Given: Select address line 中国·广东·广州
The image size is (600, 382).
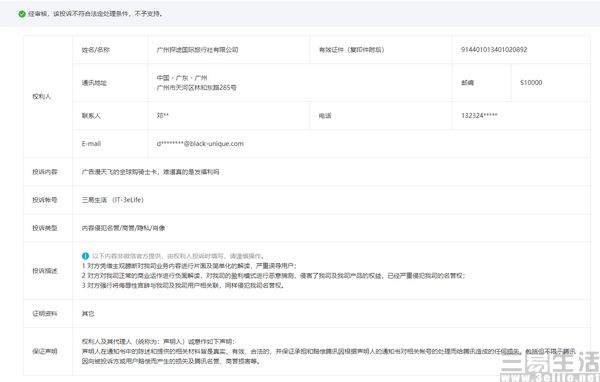Looking at the screenshot, I should tap(182, 78).
